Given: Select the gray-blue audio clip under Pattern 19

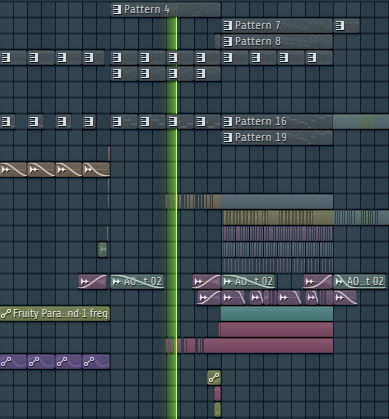Looking at the screenshot, I should pos(277,202).
